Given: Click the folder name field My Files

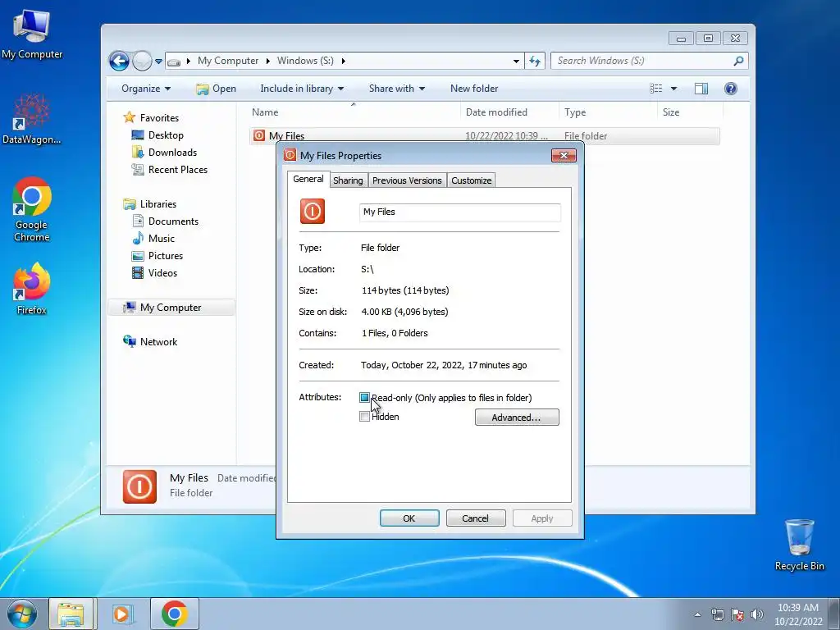Looking at the screenshot, I should pyautogui.click(x=459, y=212).
